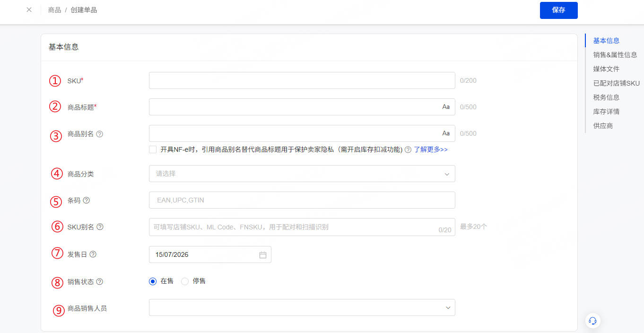
Task: Click the help icon next to 商品别名
Action: [100, 134]
